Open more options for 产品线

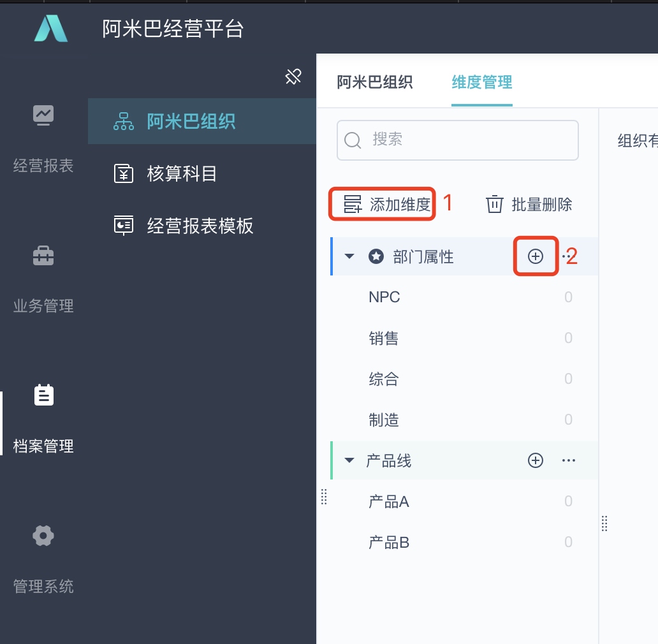click(569, 460)
